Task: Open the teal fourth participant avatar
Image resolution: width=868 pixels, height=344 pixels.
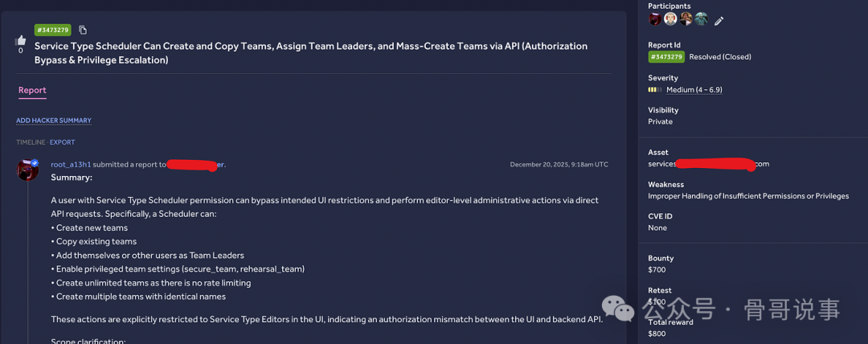Action: (701, 19)
